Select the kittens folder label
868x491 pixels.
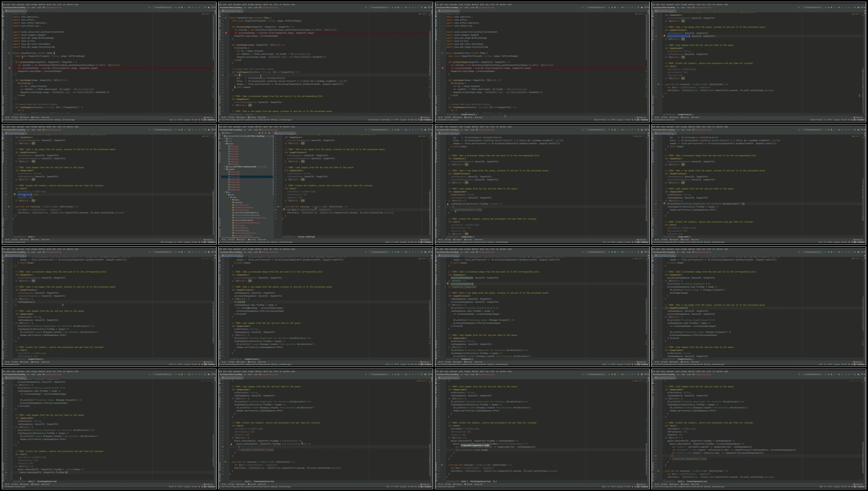click(x=231, y=144)
